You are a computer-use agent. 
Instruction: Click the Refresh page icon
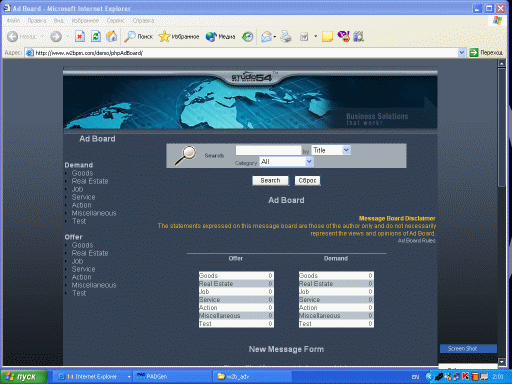tap(96, 36)
